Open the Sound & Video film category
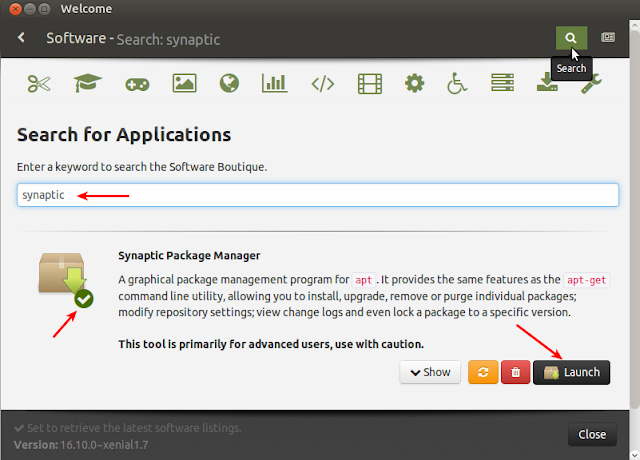The width and height of the screenshot is (640, 460). [370, 84]
